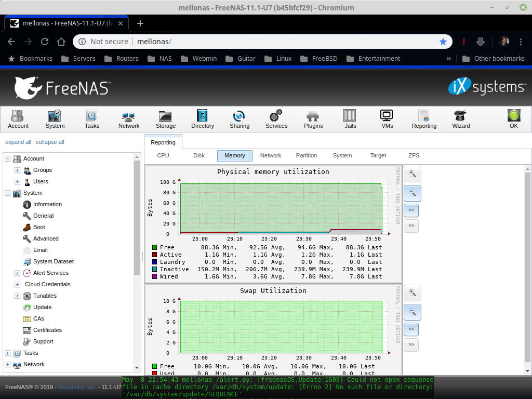
Task: Expand the Cloud Credentials tree node
Action: pos(17,285)
